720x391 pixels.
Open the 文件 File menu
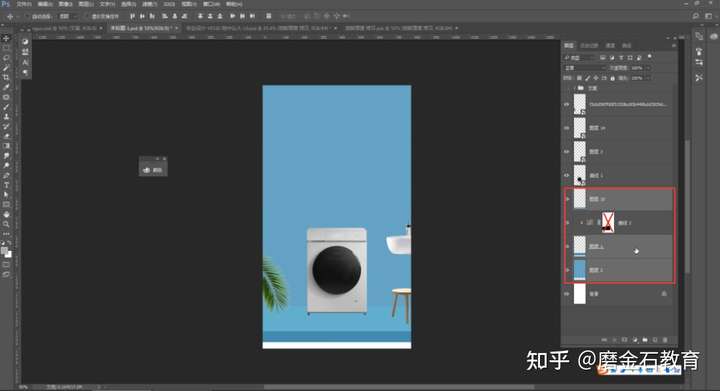point(24,4)
